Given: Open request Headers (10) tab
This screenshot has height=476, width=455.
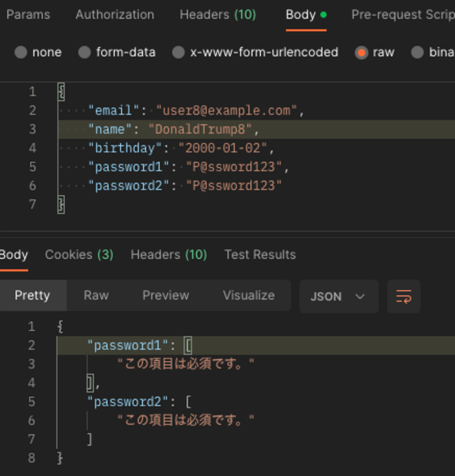Looking at the screenshot, I should click(x=218, y=15).
